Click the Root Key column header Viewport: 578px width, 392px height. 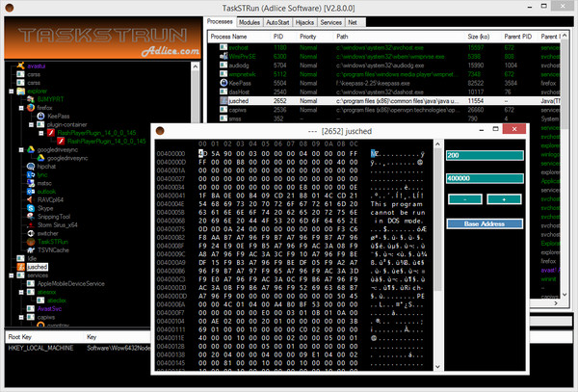click(x=44, y=337)
